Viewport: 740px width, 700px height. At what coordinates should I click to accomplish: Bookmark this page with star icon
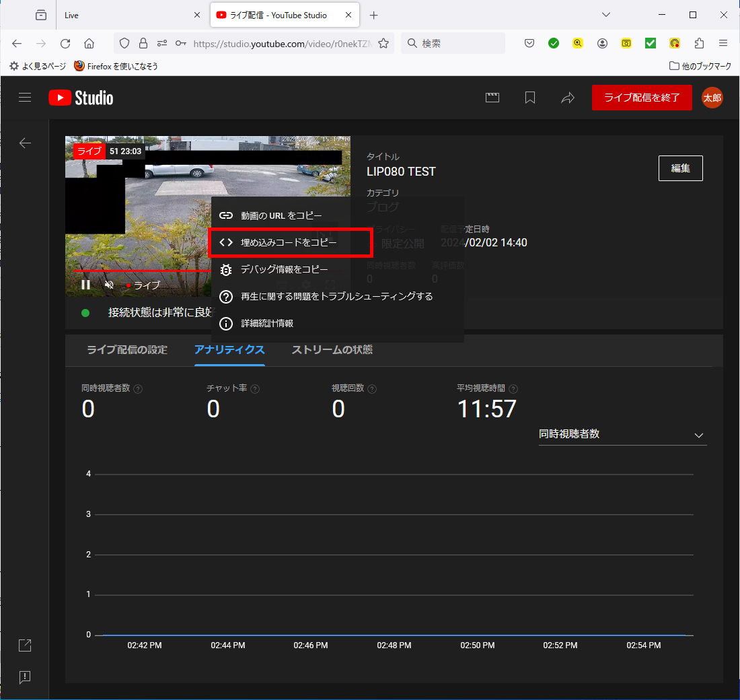383,44
